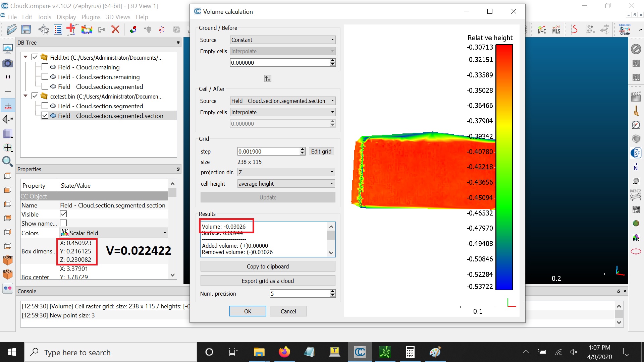The height and width of the screenshot is (362, 644).
Task: Click the Open file toolbar icon
Action: point(11,30)
